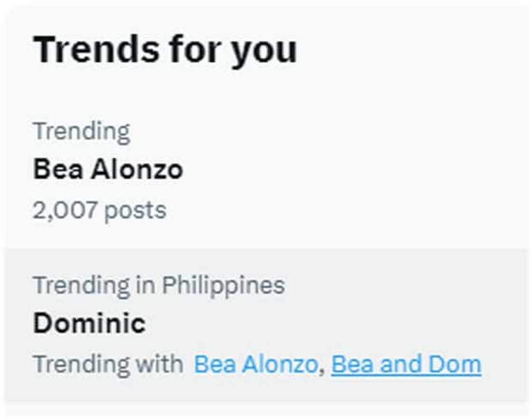This screenshot has height=419, width=532.
Task: Open the Bea and Dom related trend
Action: click(406, 364)
